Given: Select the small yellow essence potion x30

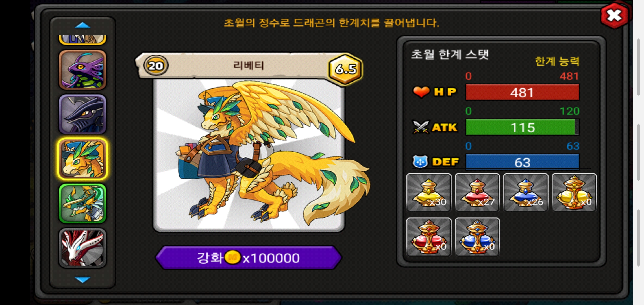Looking at the screenshot, I should tap(429, 192).
